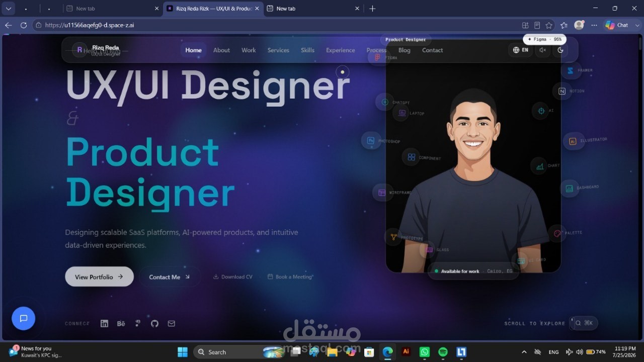The height and width of the screenshot is (362, 644).
Task: Go to Experience nav item
Action: tap(340, 50)
